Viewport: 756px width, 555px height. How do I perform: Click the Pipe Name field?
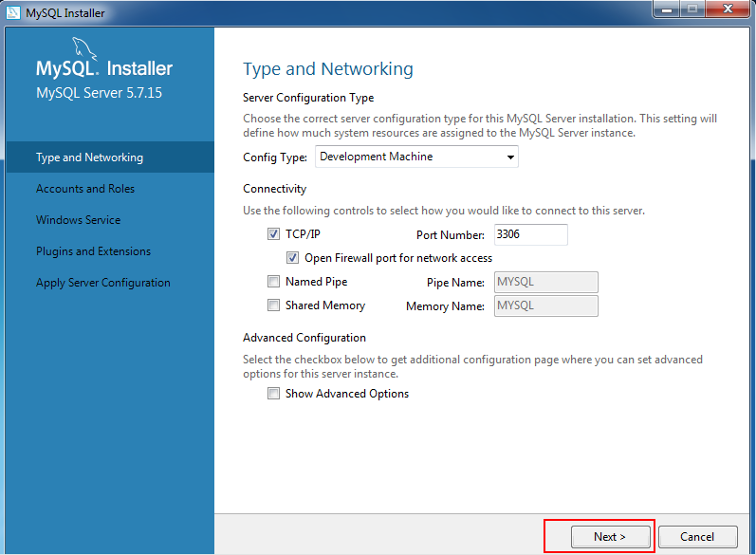pos(545,282)
